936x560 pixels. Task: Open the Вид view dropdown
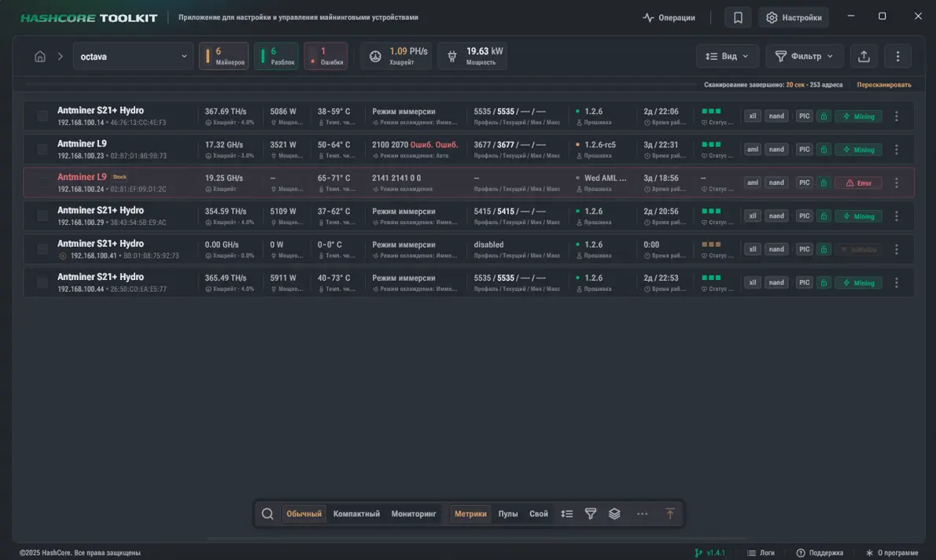coord(728,57)
